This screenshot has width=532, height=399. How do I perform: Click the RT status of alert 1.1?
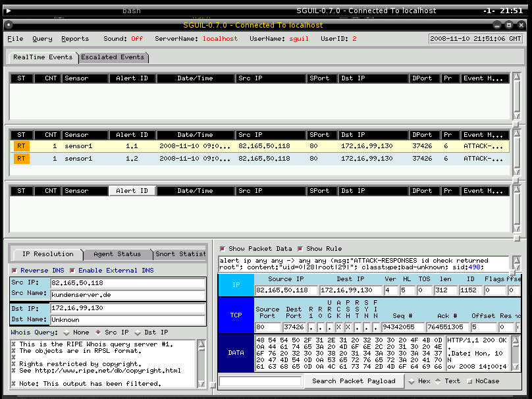click(x=21, y=146)
